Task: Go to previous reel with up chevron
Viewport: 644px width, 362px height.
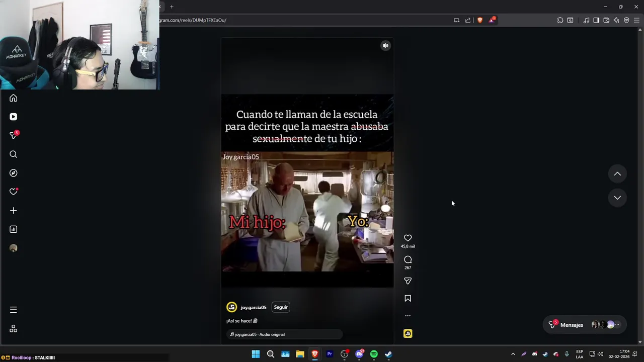Action: click(617, 174)
